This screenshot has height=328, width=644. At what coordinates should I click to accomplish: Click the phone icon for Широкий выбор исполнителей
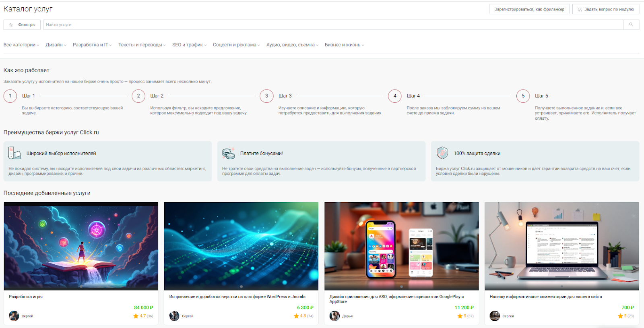tap(14, 153)
